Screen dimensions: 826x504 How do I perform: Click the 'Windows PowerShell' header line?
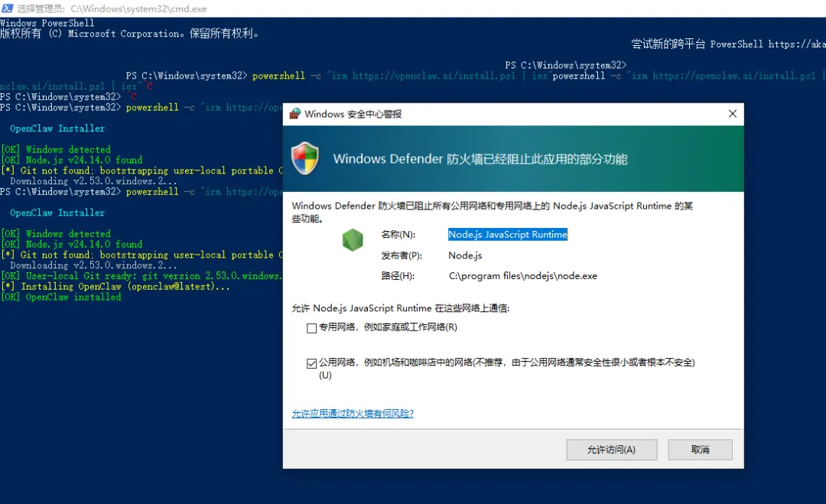[x=47, y=23]
